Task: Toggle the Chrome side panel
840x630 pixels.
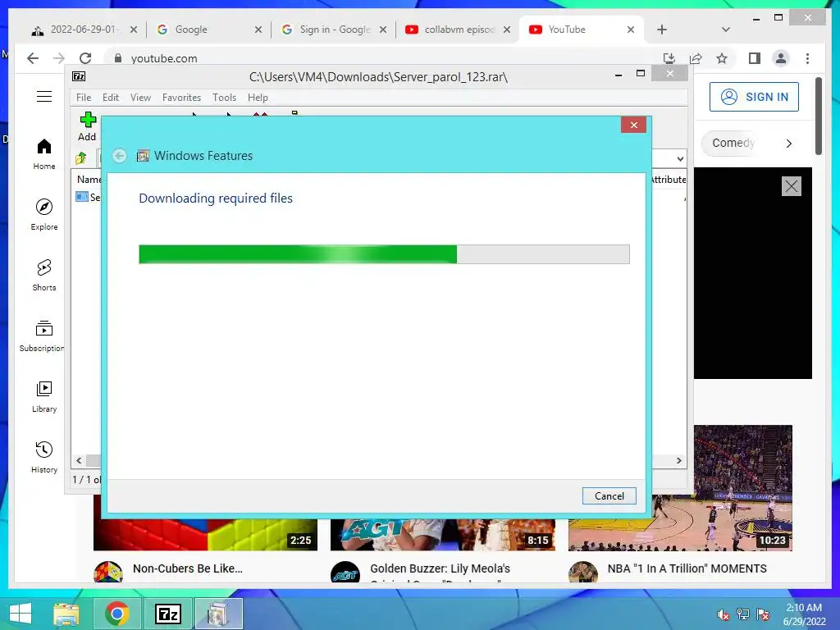Action: 755,58
